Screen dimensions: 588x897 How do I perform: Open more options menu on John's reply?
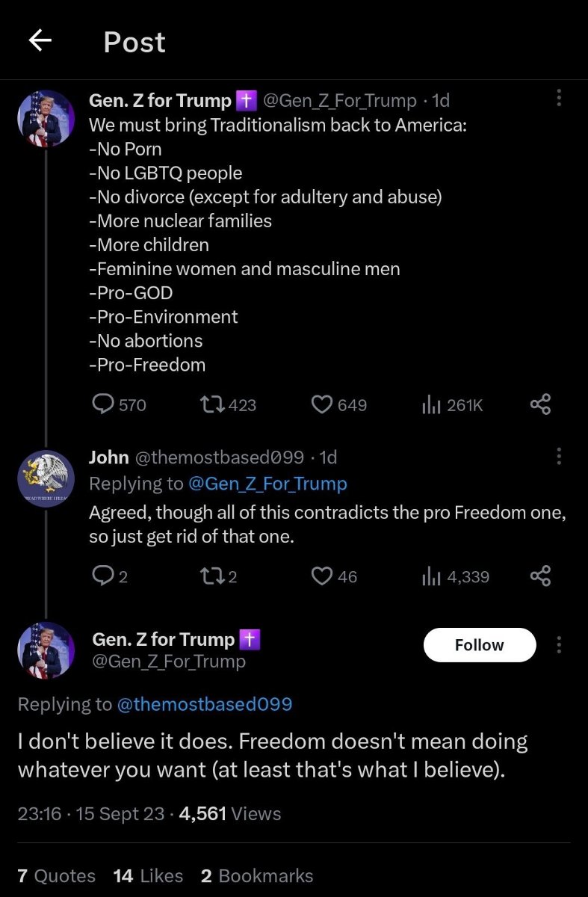tap(559, 455)
